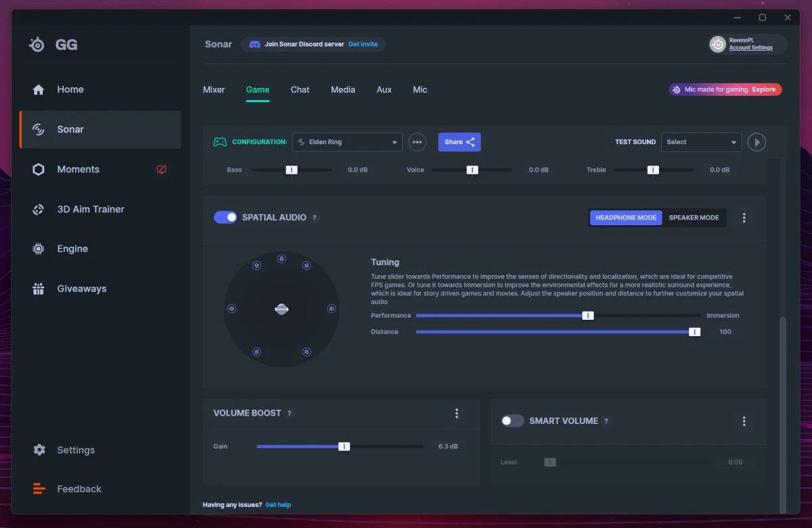Switch to the Mixer tab
Screen dimensions: 812x528
point(214,89)
